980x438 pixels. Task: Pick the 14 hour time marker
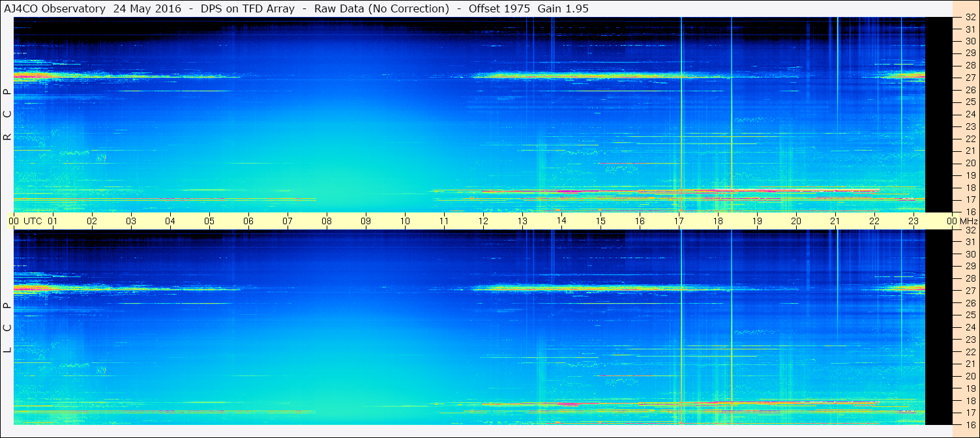point(561,221)
